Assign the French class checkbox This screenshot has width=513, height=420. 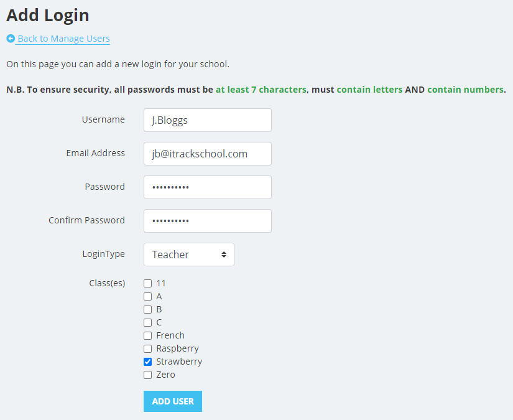[x=147, y=335]
